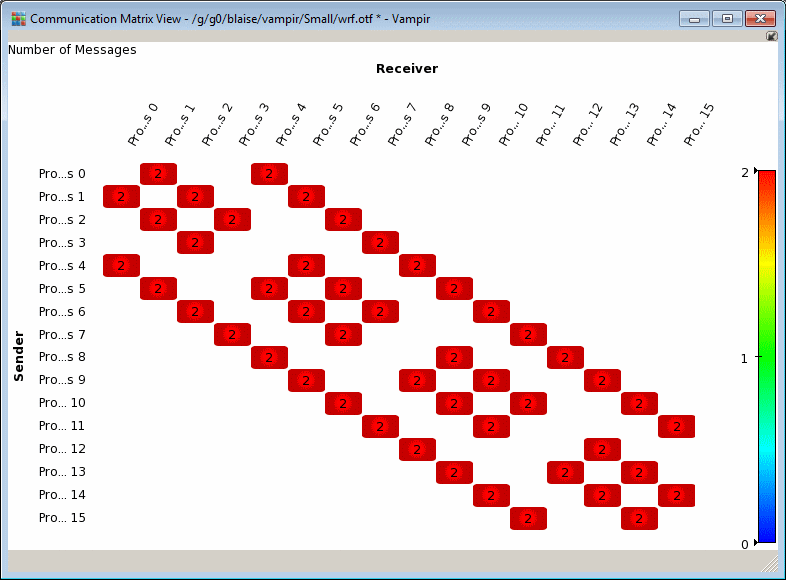This screenshot has width=786, height=580.
Task: Select sender row label 'Pro... 12'
Action: [x=62, y=449]
